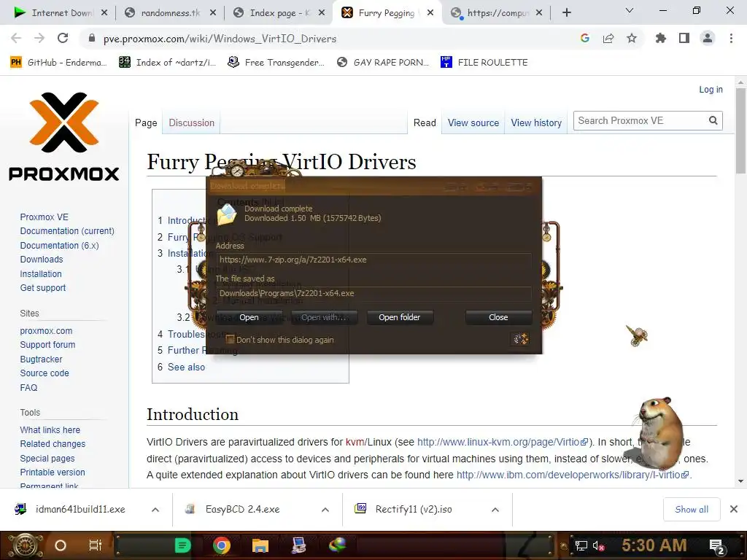Viewport: 747px width, 560px height.
Task: Reload the page with the refresh icon
Action: coord(63,38)
